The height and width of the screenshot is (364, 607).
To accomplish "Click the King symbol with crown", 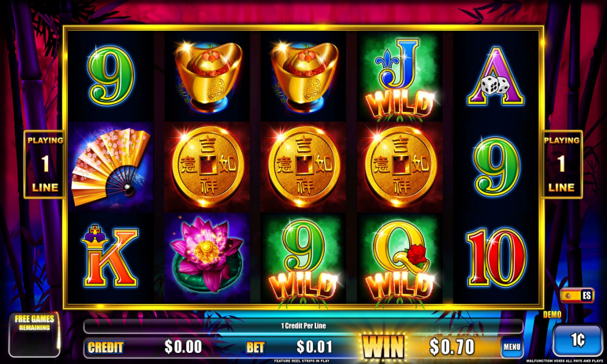I will [x=110, y=256].
